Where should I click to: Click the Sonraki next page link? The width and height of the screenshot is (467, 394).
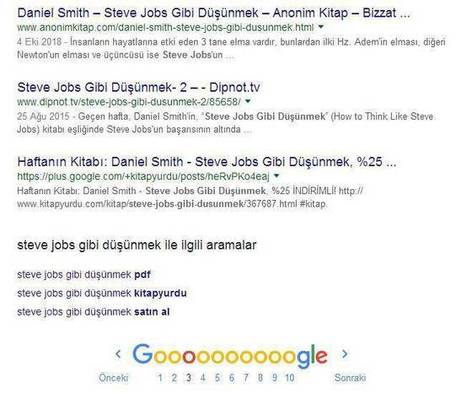coord(350,378)
